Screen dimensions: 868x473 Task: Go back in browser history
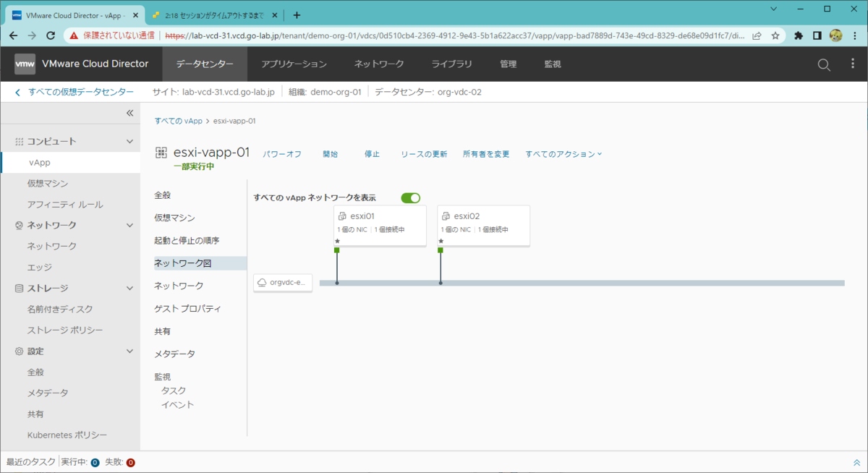(x=14, y=35)
